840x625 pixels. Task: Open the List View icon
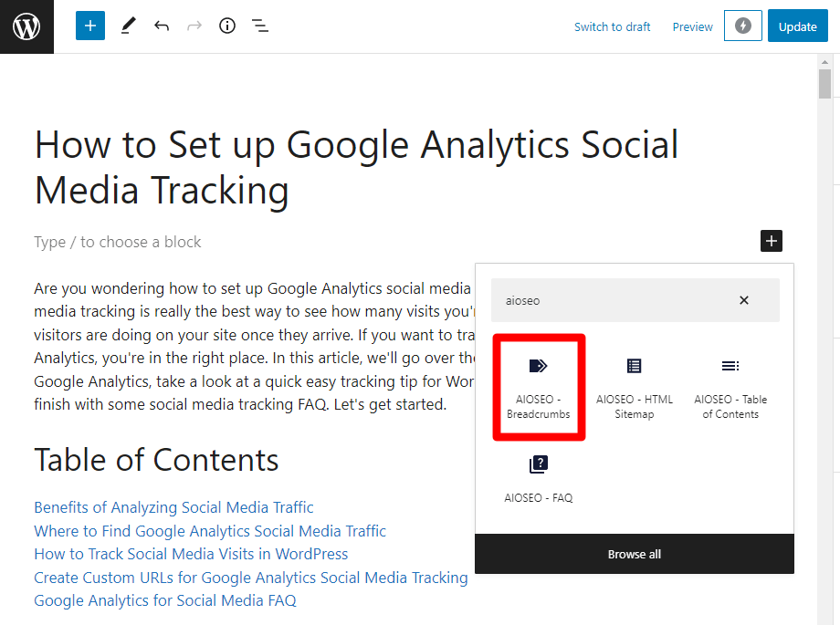click(x=260, y=26)
